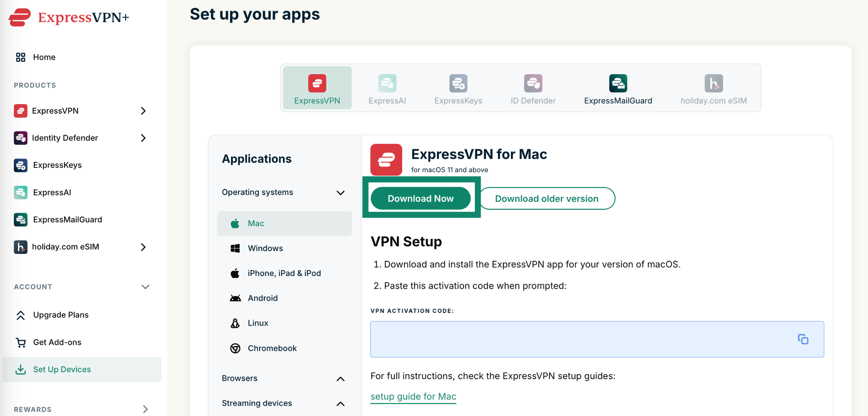Click the Android robot icon

point(235,298)
